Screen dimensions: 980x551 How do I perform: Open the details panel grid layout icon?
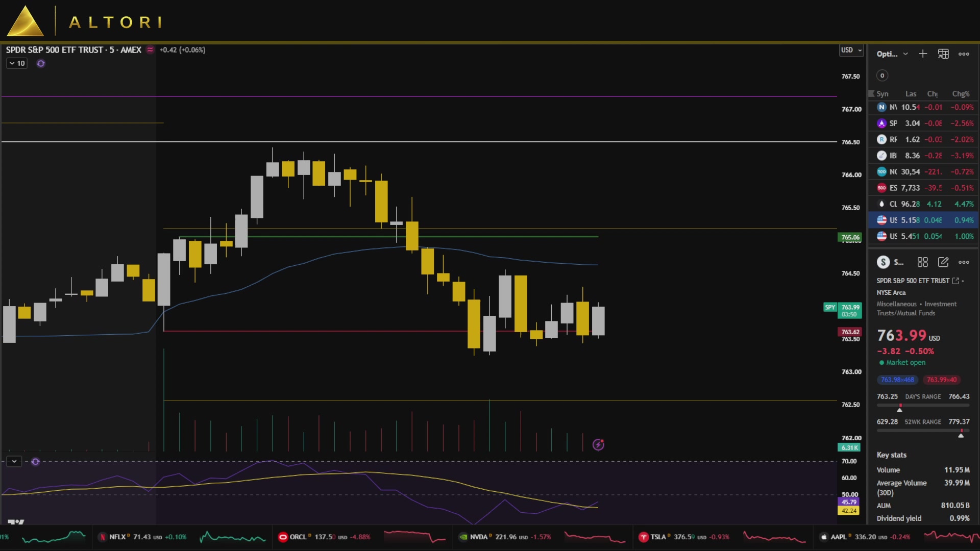click(x=922, y=262)
